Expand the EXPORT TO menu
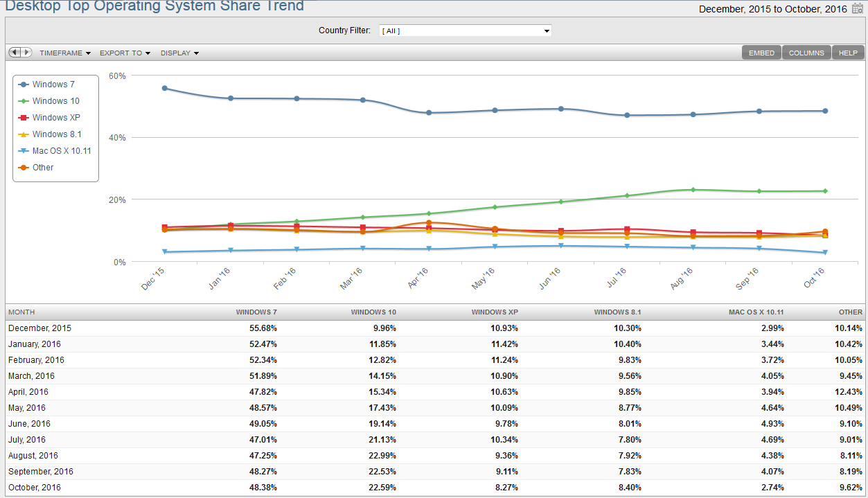This screenshot has height=498, width=868. pyautogui.click(x=125, y=53)
